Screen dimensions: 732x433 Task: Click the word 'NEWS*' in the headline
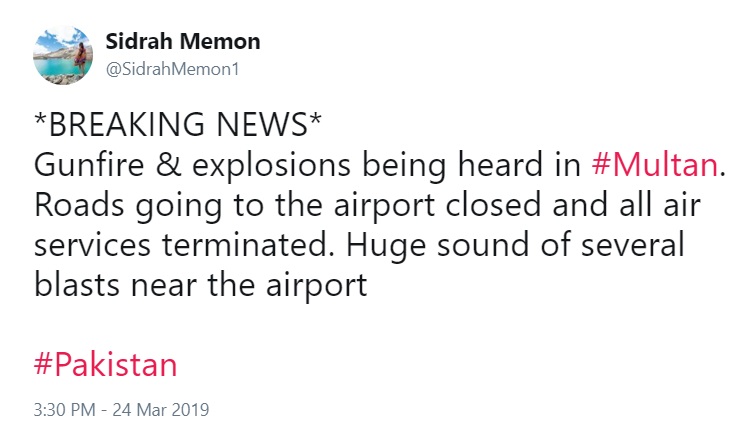tap(269, 124)
